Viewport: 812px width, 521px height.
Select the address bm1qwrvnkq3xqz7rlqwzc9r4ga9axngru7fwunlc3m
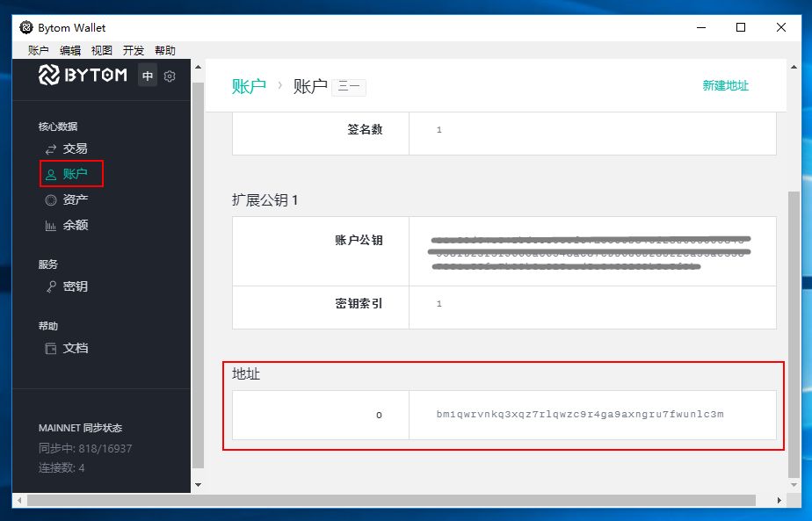click(580, 415)
